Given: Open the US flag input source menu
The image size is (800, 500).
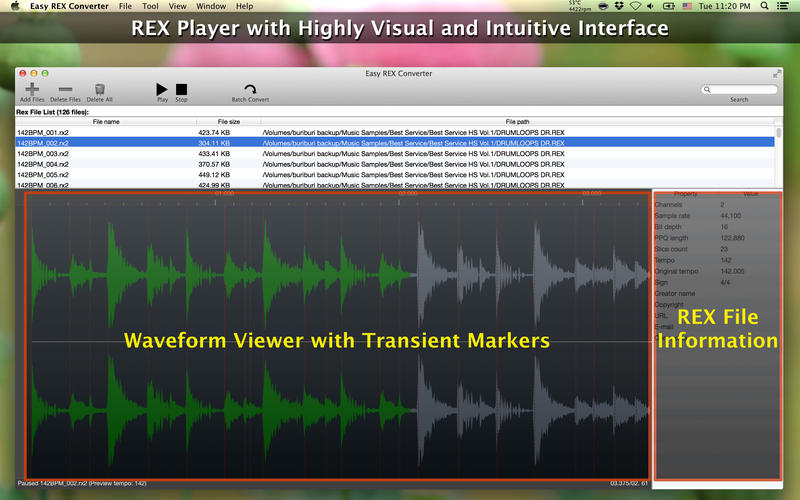Looking at the screenshot, I should (x=687, y=6).
